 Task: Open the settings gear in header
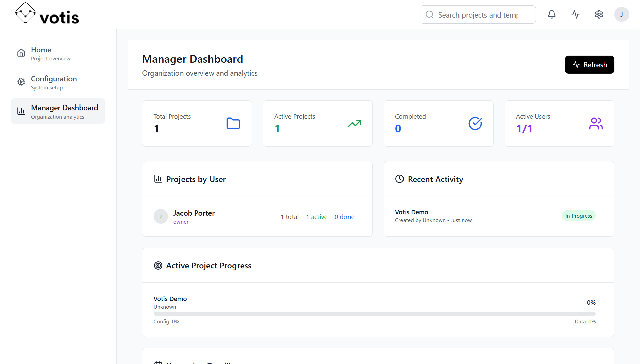[x=599, y=14]
